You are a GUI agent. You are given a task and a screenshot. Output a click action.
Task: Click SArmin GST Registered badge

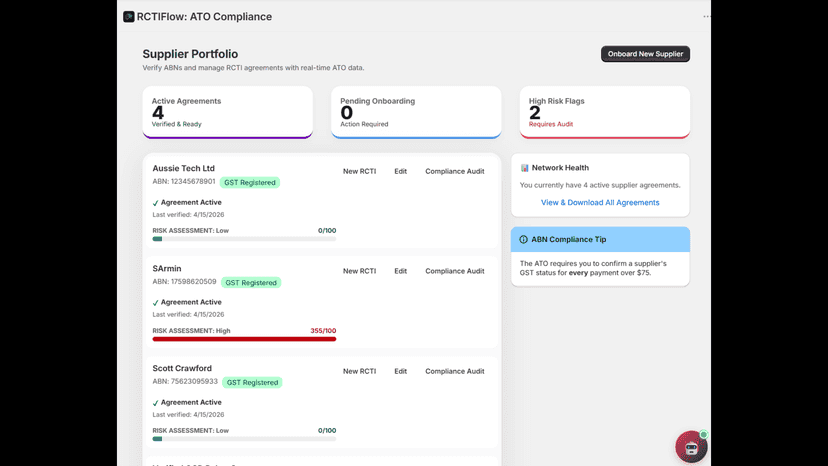point(251,283)
